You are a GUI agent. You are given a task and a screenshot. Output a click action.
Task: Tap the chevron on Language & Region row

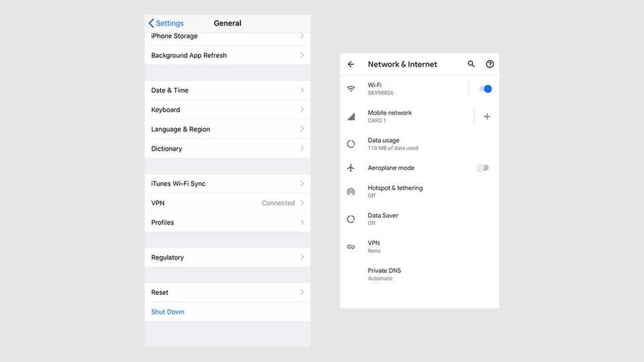click(x=302, y=129)
